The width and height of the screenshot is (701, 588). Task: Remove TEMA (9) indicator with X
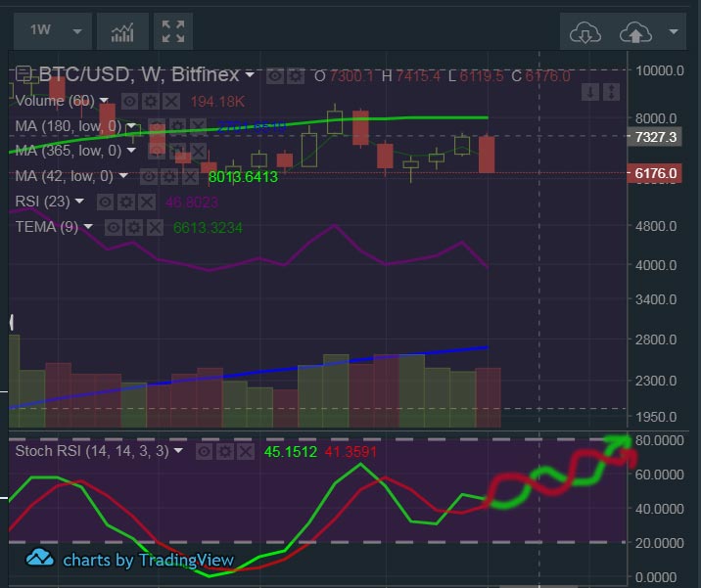[155, 227]
